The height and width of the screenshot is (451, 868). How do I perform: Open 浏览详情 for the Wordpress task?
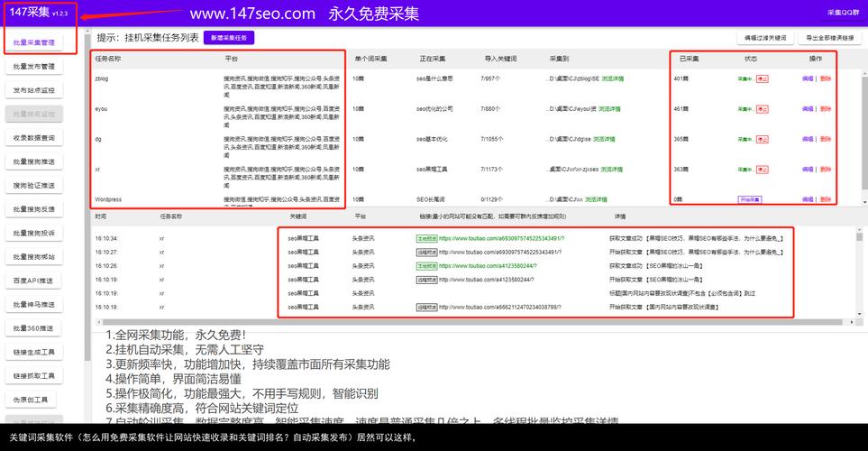tap(596, 199)
